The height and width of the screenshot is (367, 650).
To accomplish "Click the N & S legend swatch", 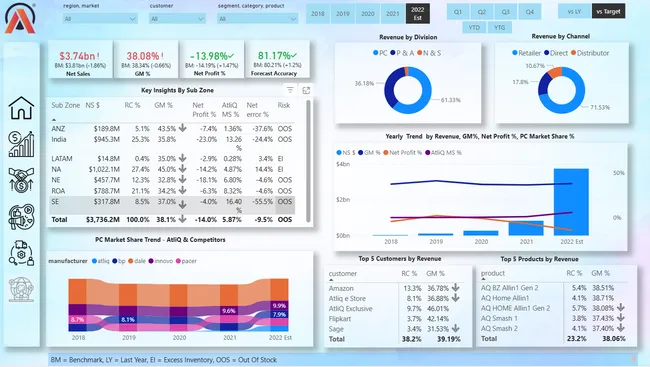I will (420, 53).
